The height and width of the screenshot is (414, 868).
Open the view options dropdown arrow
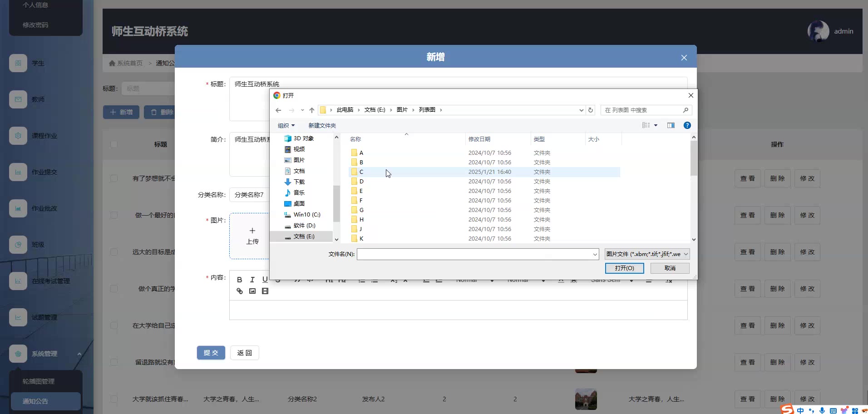656,125
